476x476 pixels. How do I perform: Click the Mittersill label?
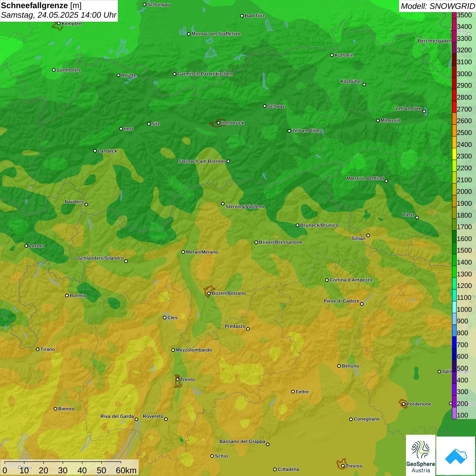391,120
